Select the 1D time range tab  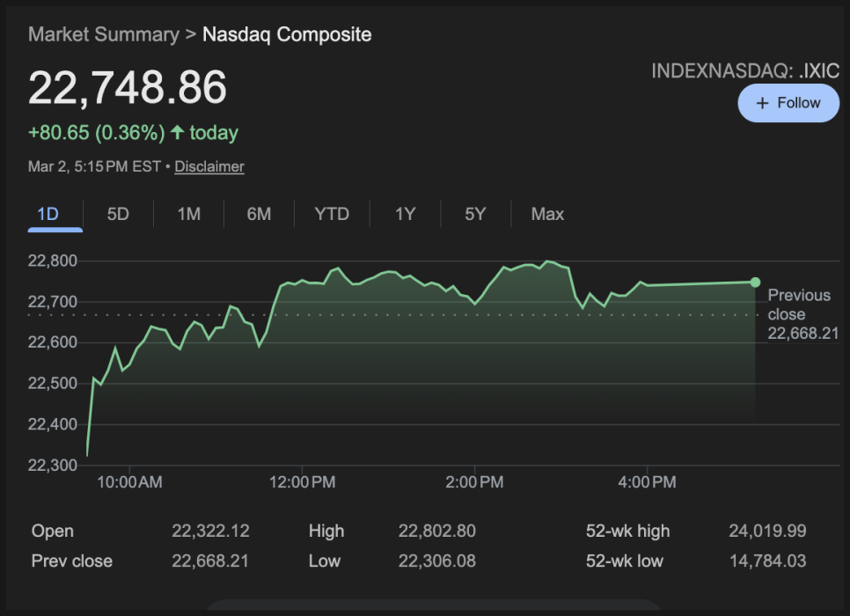tap(48, 214)
